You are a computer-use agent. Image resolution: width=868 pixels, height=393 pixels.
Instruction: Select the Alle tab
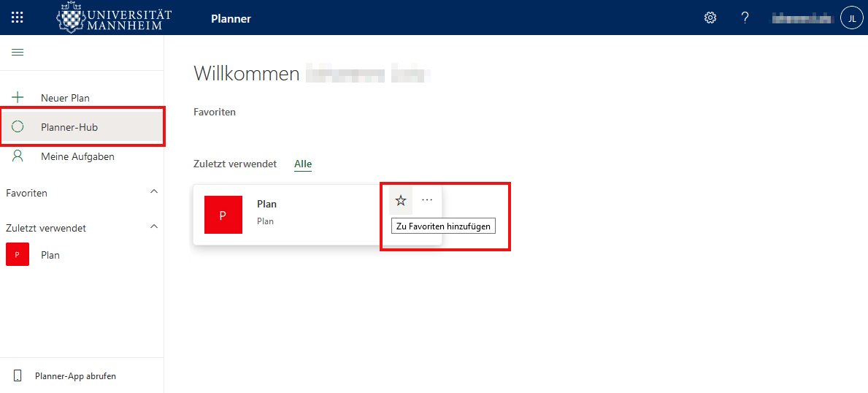(x=303, y=164)
